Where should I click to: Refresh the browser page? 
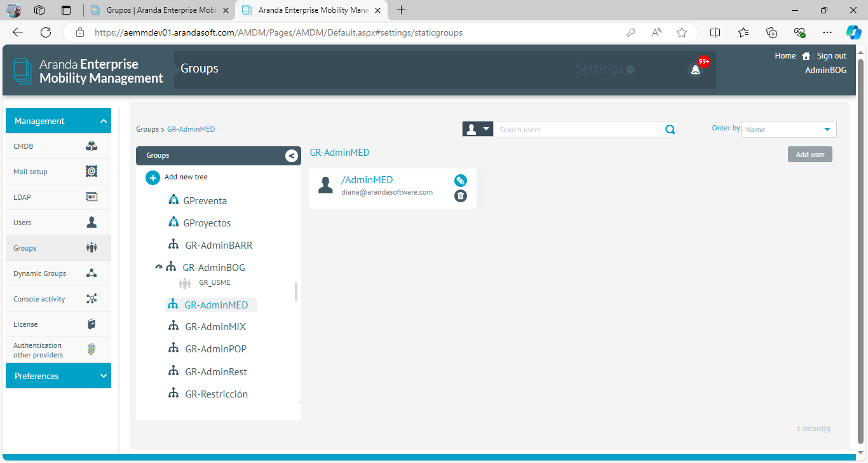[x=46, y=32]
